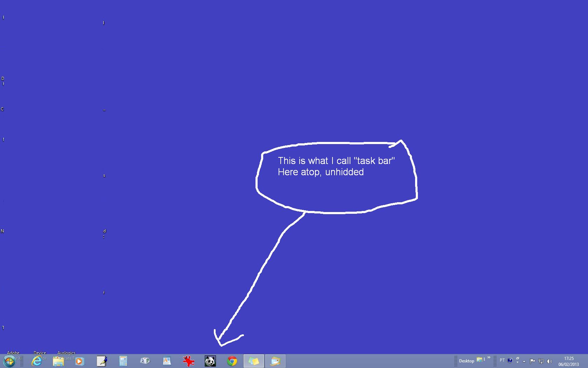
Task: Open the notepad with pen icon
Action: click(x=101, y=361)
